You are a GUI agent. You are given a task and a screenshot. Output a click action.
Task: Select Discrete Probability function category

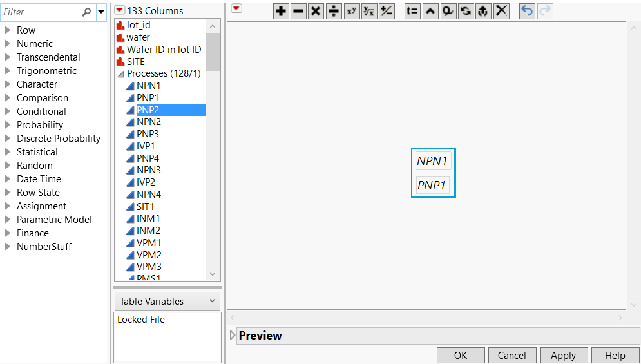coord(59,139)
